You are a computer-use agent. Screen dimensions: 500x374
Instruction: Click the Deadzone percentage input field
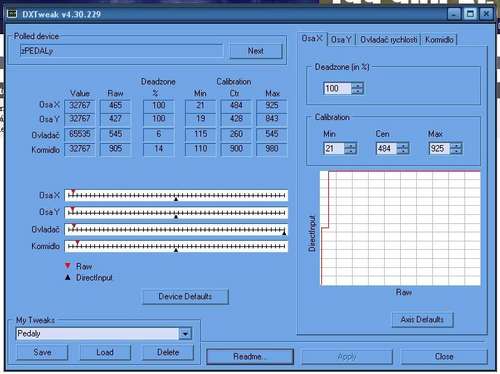tap(337, 88)
